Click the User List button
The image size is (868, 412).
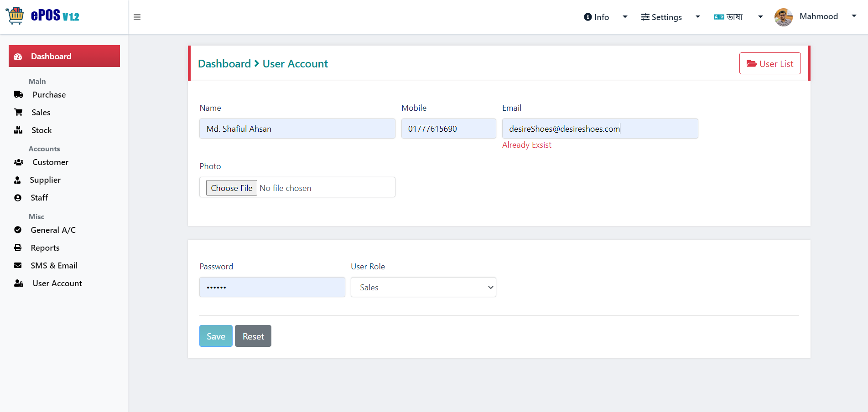click(770, 63)
